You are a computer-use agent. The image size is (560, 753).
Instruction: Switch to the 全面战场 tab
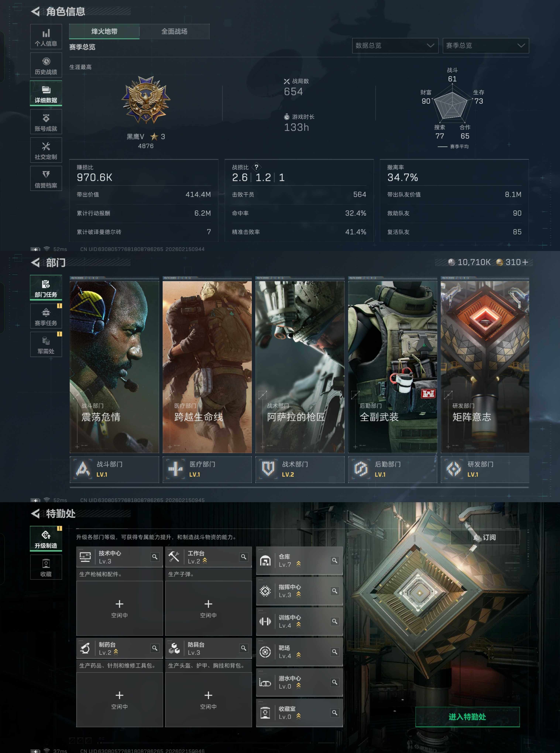tap(174, 32)
